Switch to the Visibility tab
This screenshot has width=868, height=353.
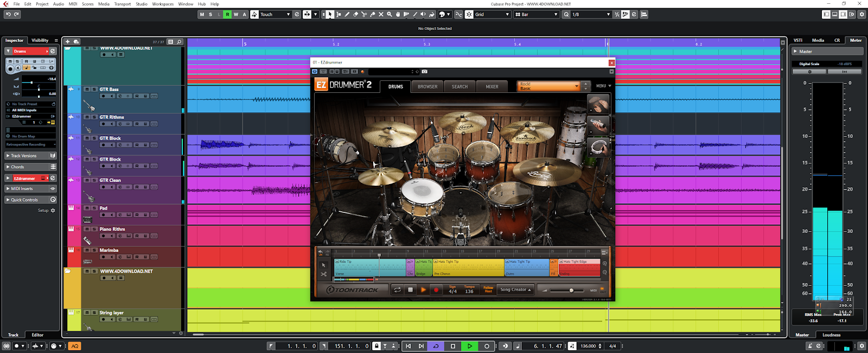[40, 40]
